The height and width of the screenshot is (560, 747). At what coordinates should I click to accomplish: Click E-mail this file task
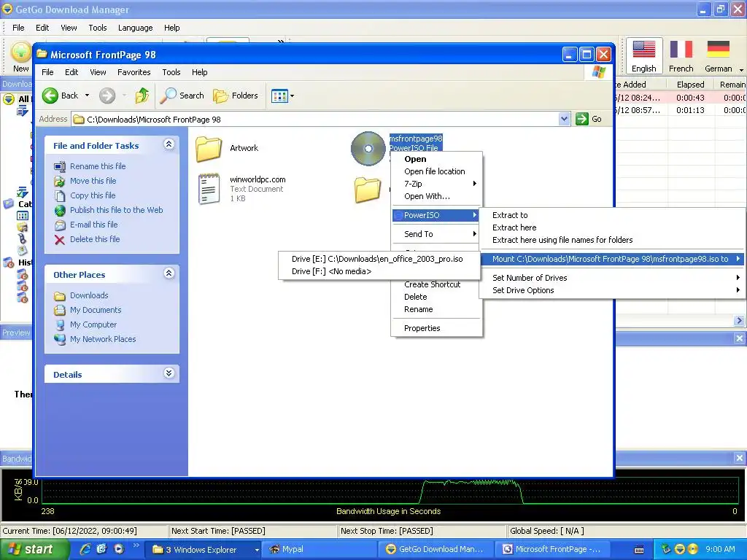[93, 225]
